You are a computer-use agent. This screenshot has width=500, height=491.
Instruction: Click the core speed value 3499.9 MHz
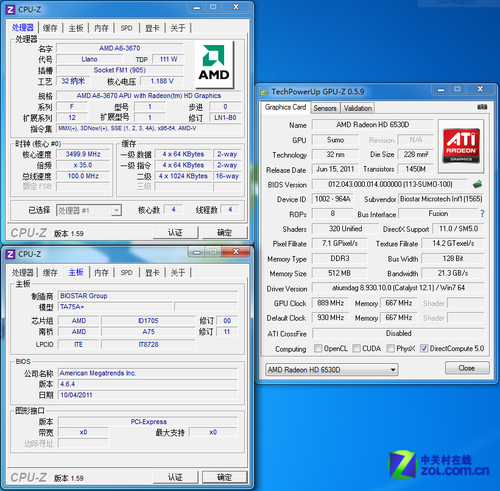(x=83, y=154)
